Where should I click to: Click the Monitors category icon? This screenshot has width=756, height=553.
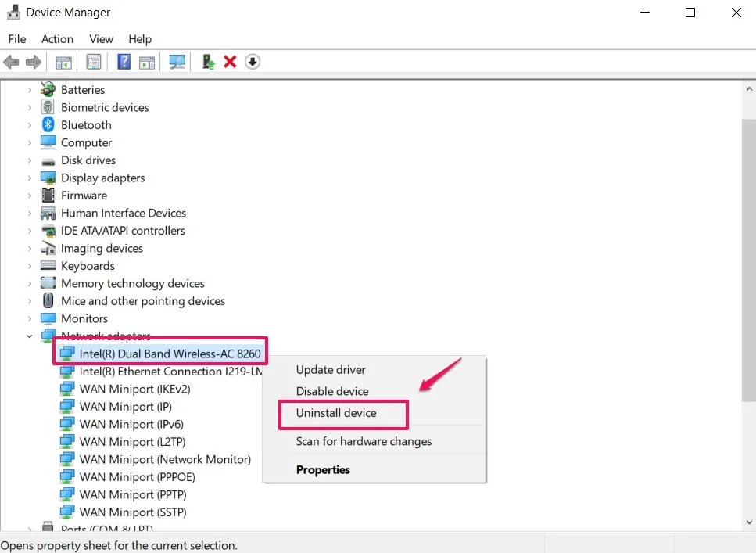point(48,318)
